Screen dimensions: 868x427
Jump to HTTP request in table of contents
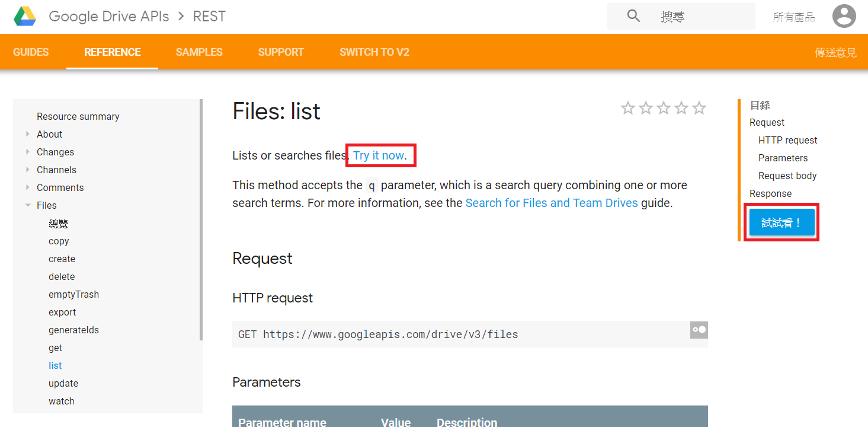coord(787,140)
